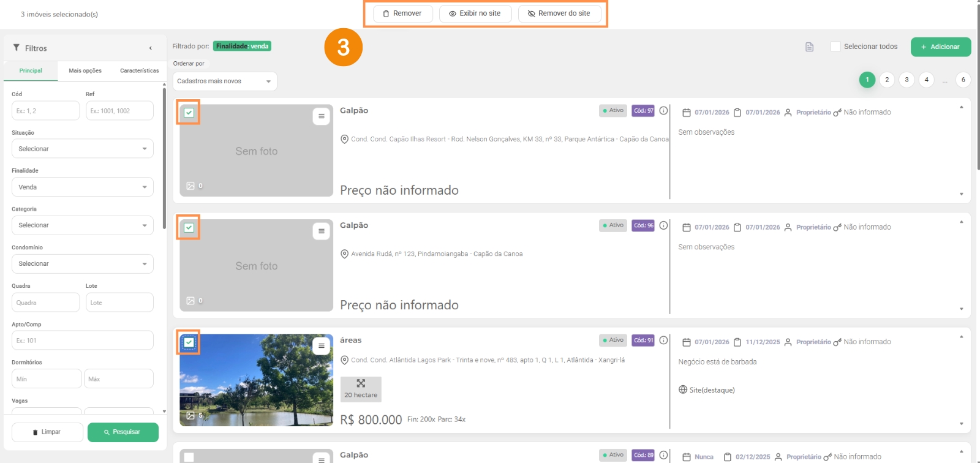The height and width of the screenshot is (463, 980).
Task: Expand the Condomínio Selecionar dropdown
Action: (82, 264)
